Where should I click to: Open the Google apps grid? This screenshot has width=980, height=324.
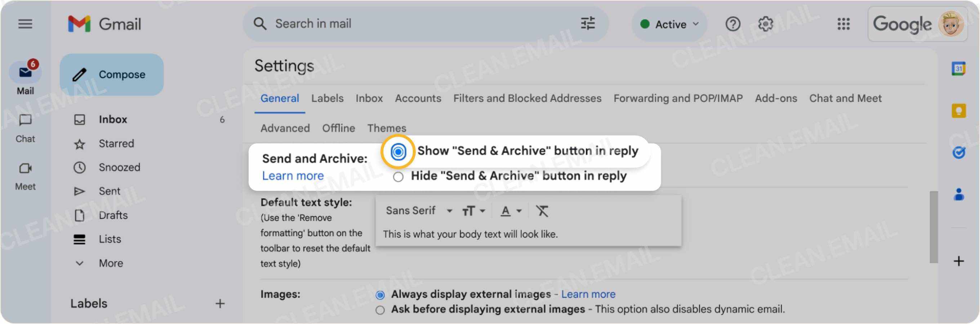click(843, 24)
